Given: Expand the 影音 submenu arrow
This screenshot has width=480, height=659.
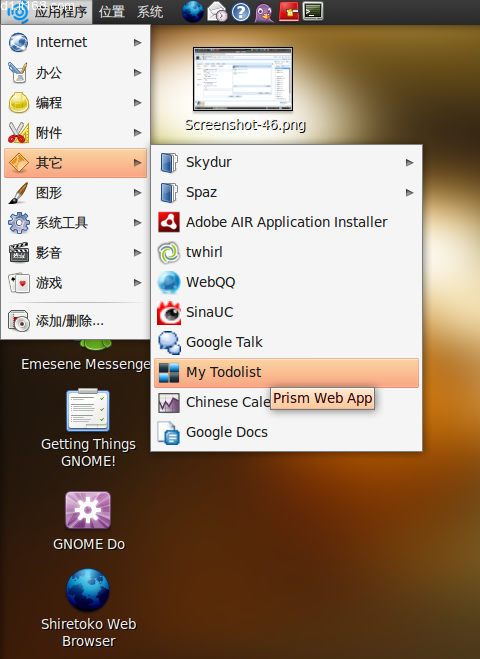Looking at the screenshot, I should (137, 253).
